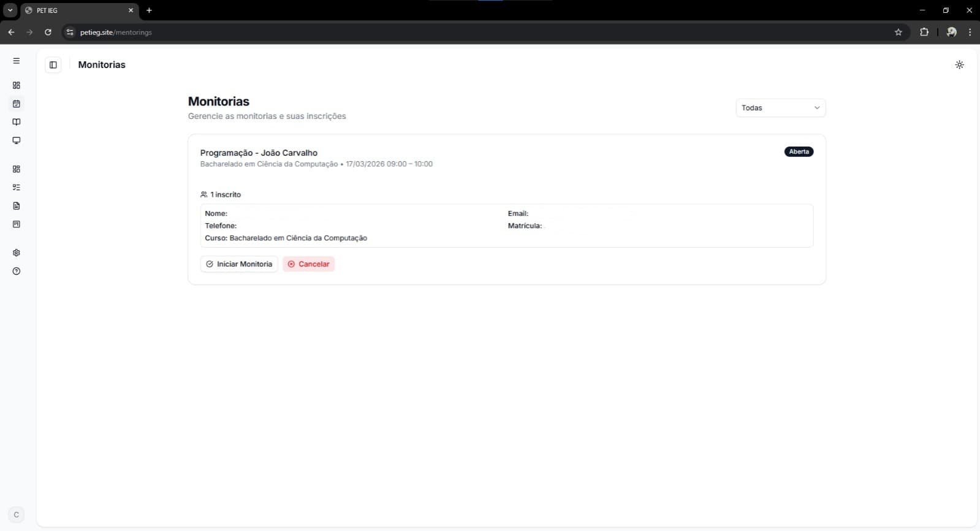Viewport: 980px width, 531px height.
Task: Click the kanban board icon in sidebar
Action: pyautogui.click(x=17, y=224)
